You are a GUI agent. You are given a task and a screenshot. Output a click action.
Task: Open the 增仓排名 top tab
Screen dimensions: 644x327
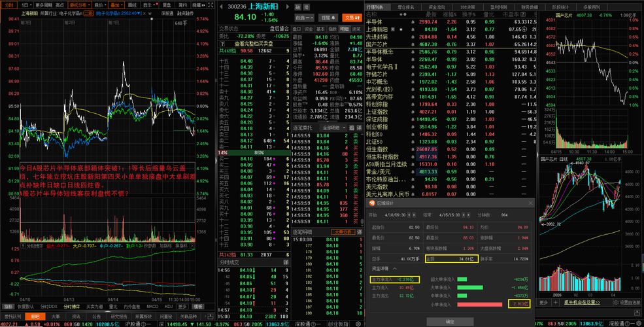(406, 7)
